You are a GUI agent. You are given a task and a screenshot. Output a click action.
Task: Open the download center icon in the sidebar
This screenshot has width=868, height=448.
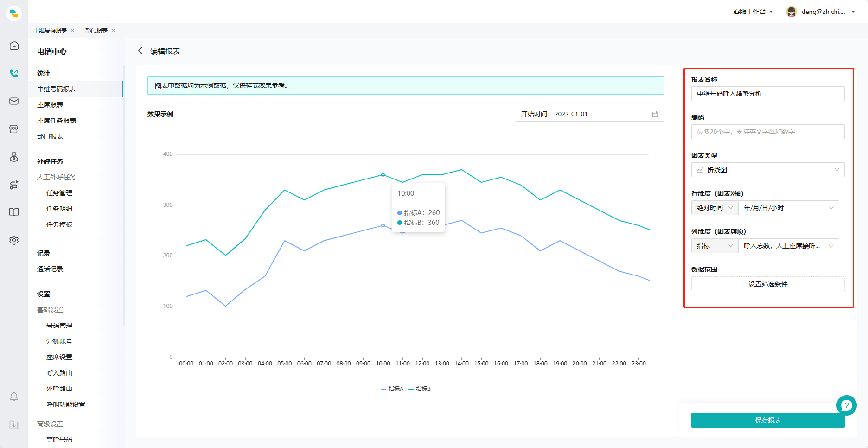(14, 425)
